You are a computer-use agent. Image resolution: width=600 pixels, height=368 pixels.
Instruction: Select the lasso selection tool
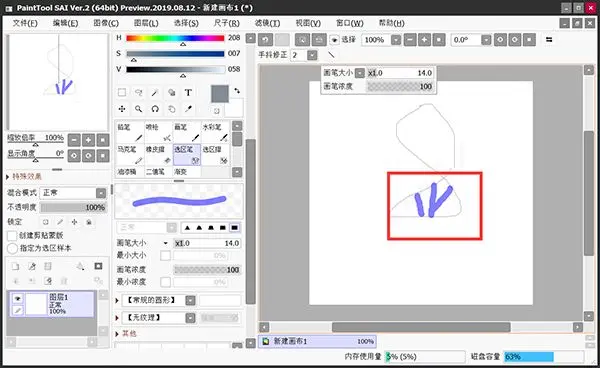(139, 93)
